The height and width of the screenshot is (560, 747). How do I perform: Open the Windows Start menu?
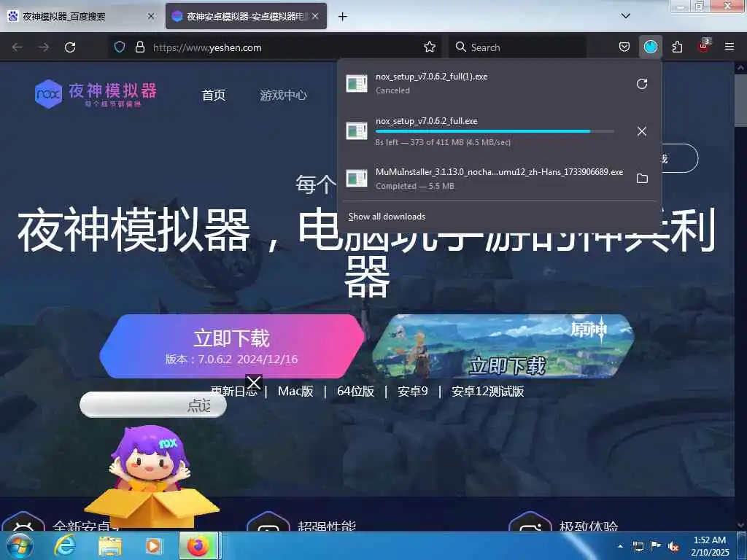[x=20, y=545]
